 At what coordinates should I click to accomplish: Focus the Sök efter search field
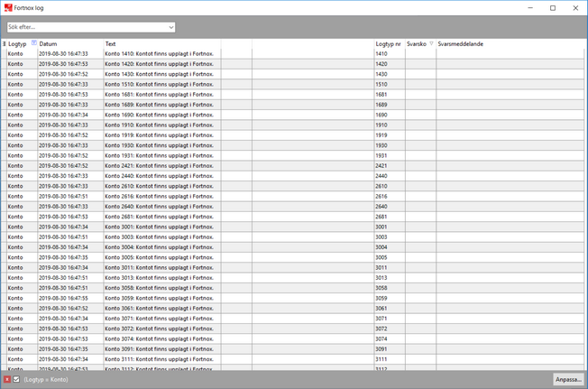tap(87, 27)
